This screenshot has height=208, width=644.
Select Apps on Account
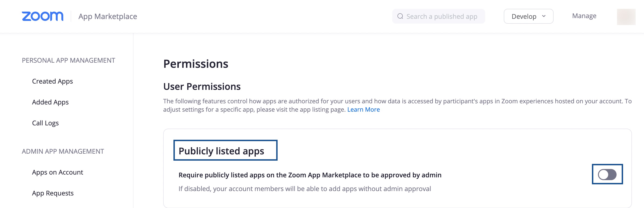coord(57,172)
